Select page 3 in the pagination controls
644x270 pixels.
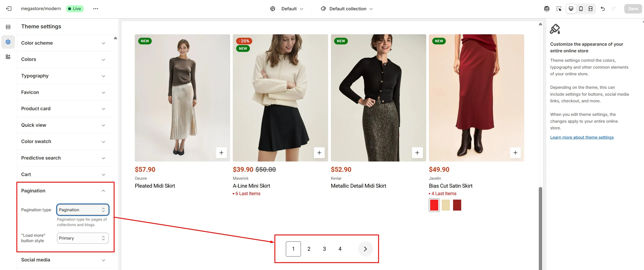[324, 249]
